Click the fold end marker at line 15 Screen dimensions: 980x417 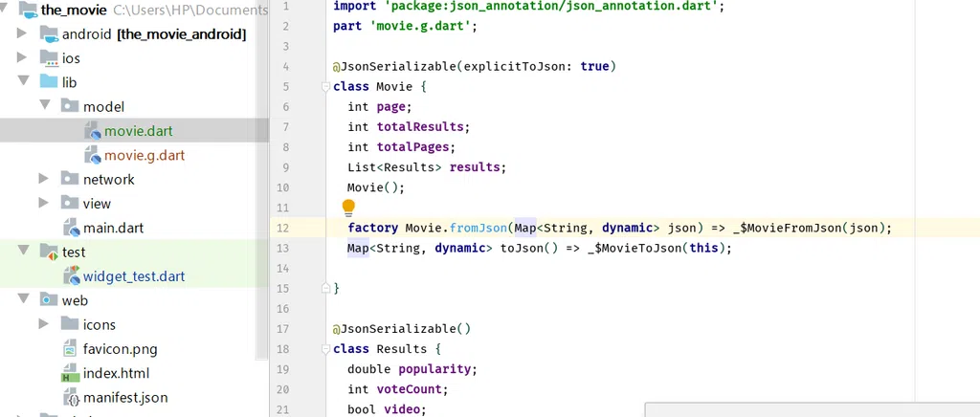coord(325,289)
